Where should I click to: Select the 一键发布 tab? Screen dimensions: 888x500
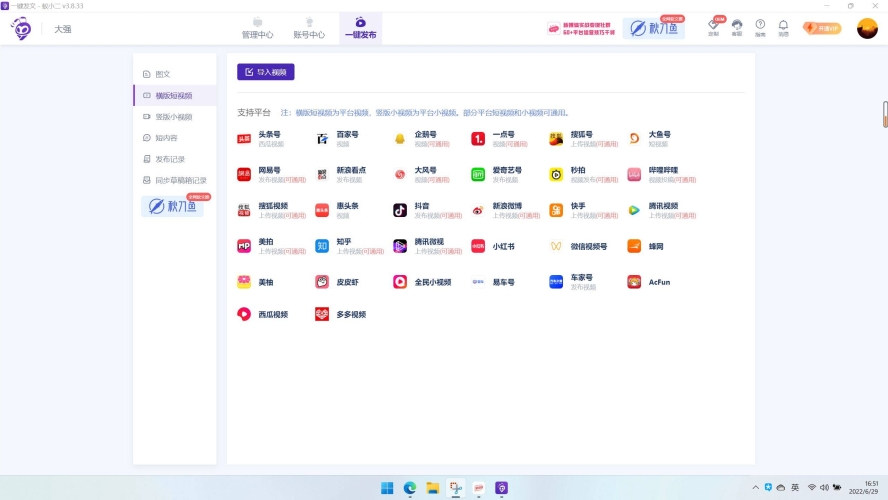361,28
